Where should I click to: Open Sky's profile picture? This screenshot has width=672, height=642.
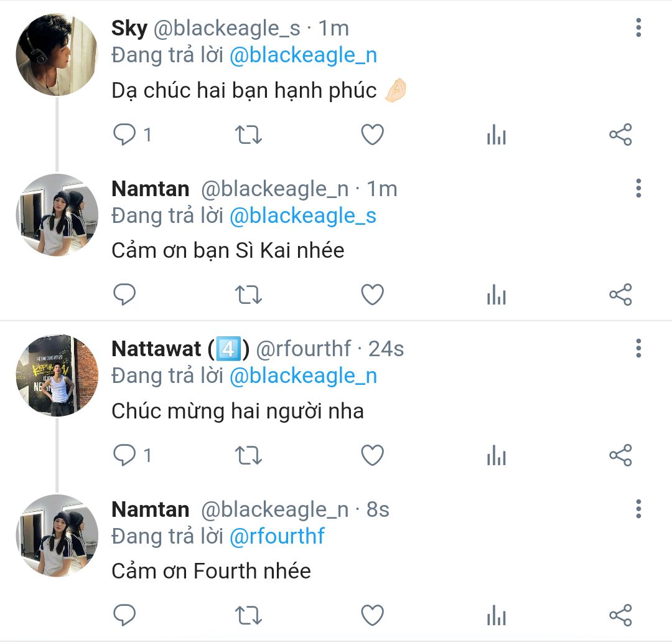click(x=57, y=55)
